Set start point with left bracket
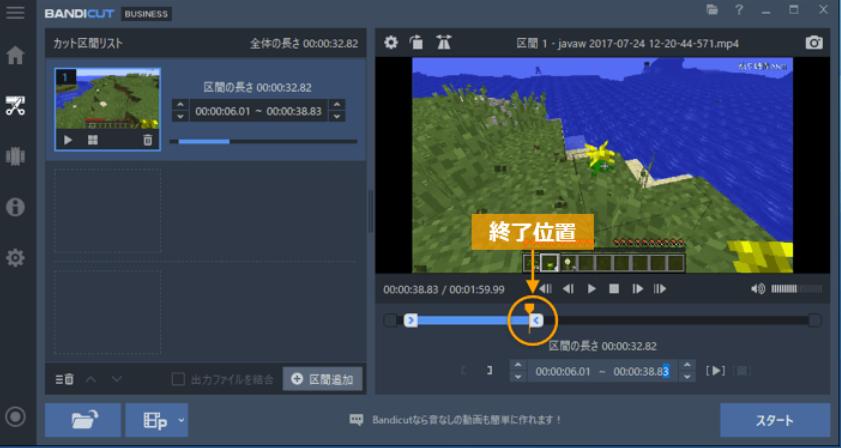841x448 pixels. (x=463, y=370)
